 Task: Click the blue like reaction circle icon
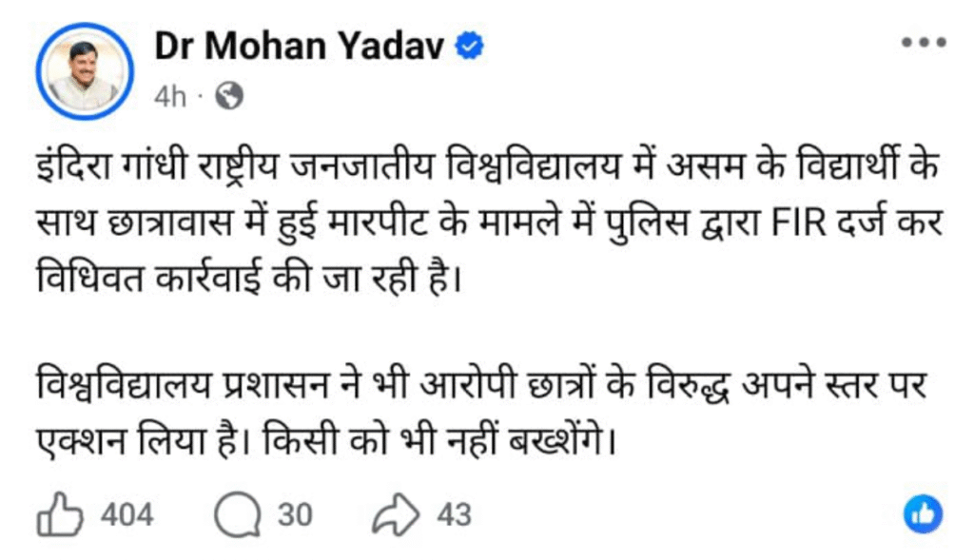pos(922,514)
